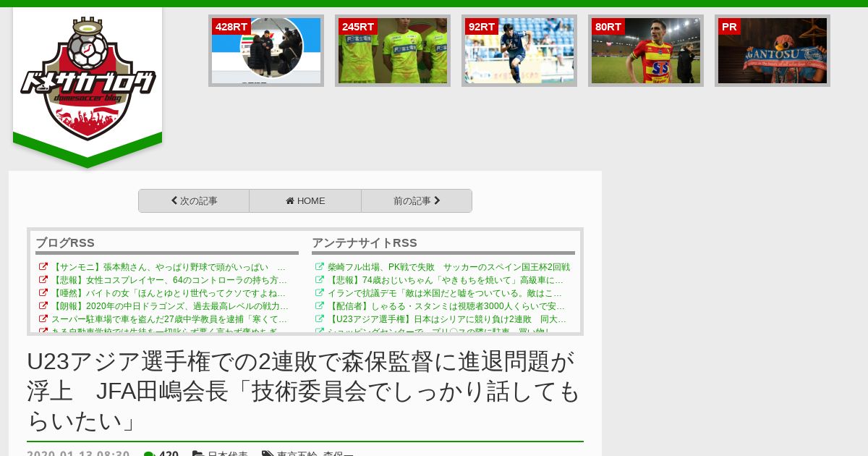Open link 【サンモニ】張本勲さん、やっぱり野球で頭がいっぱい

pos(169,267)
